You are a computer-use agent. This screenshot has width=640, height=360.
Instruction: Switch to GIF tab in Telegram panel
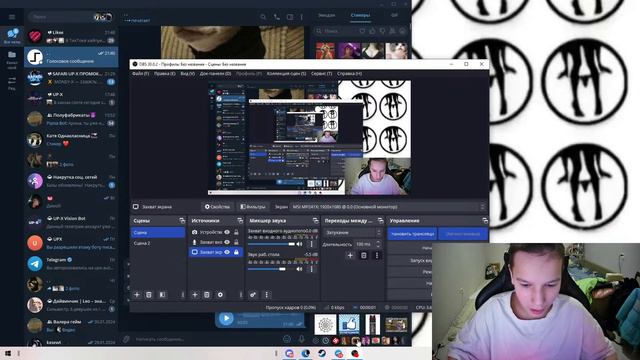(394, 16)
